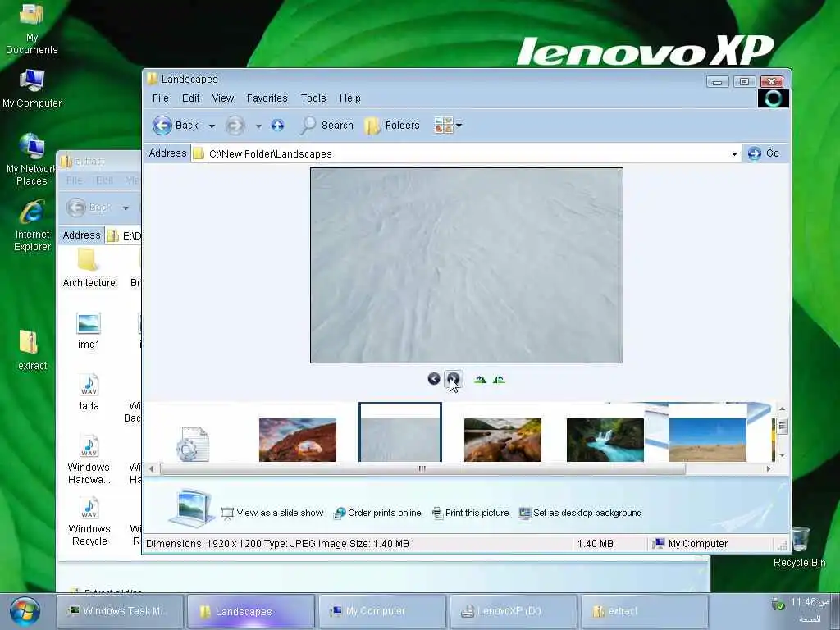Select the extract zip desktop icon

point(32,350)
